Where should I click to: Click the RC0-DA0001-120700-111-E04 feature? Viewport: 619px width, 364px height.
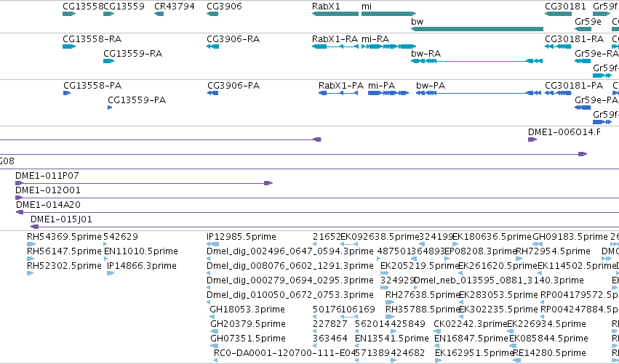pos(215,360)
